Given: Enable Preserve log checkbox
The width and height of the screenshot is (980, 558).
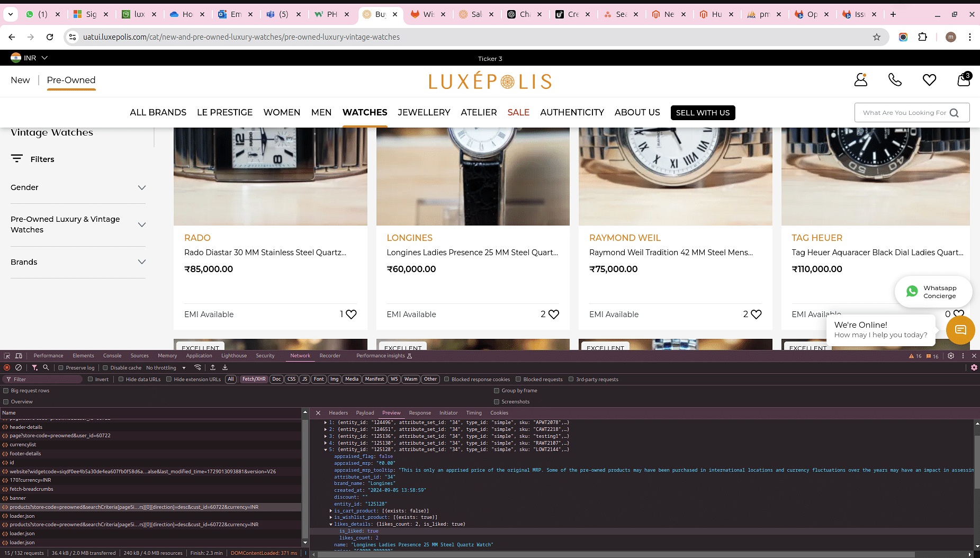Looking at the screenshot, I should pos(61,368).
